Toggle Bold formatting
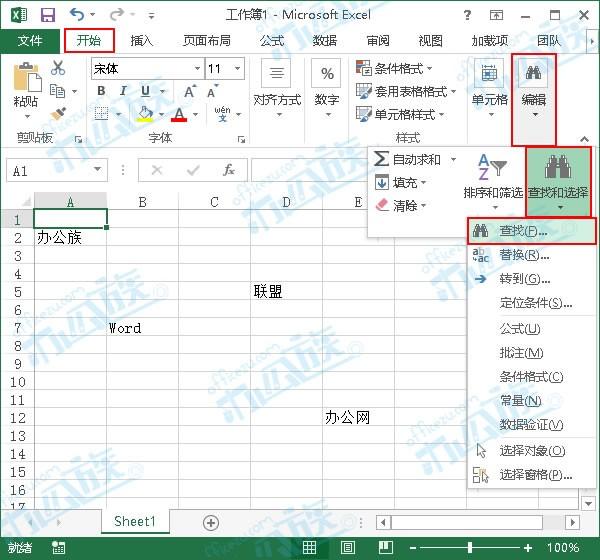This screenshot has height=560, width=600. tap(101, 91)
